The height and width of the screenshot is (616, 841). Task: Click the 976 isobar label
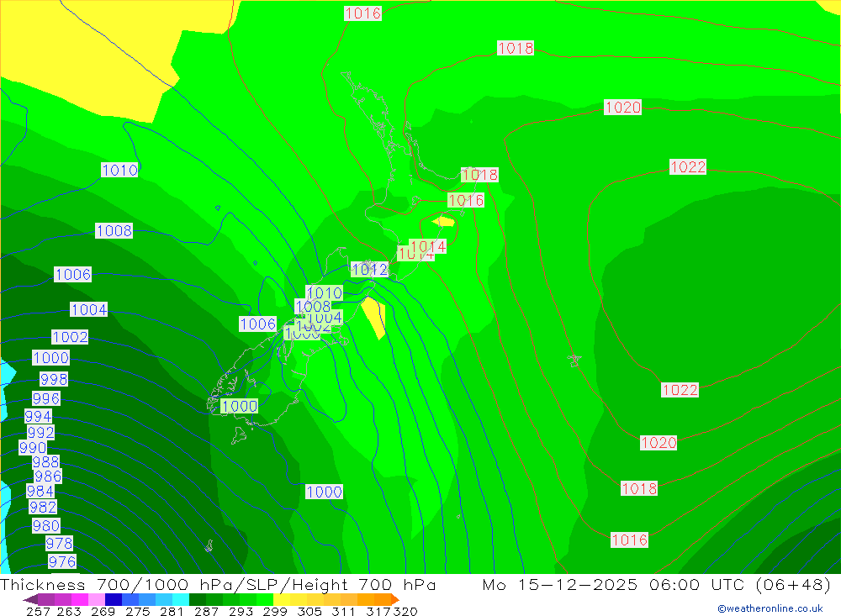point(62,561)
